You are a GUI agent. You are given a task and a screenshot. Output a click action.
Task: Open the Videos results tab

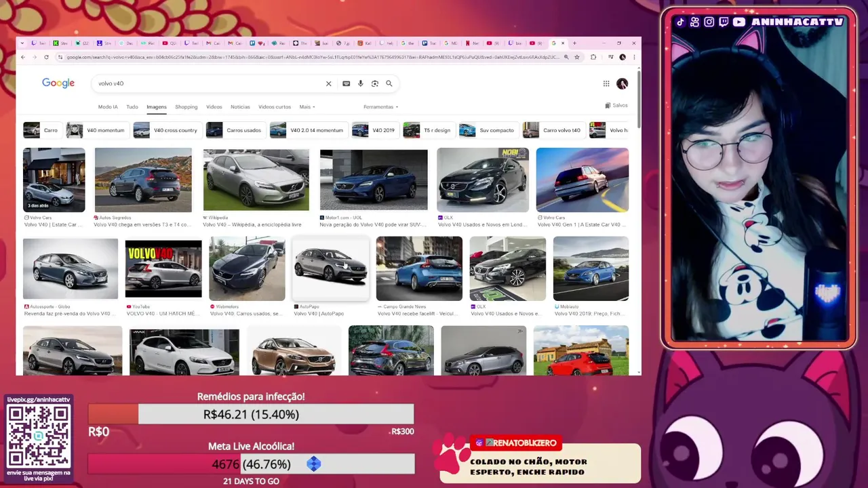pyautogui.click(x=214, y=106)
